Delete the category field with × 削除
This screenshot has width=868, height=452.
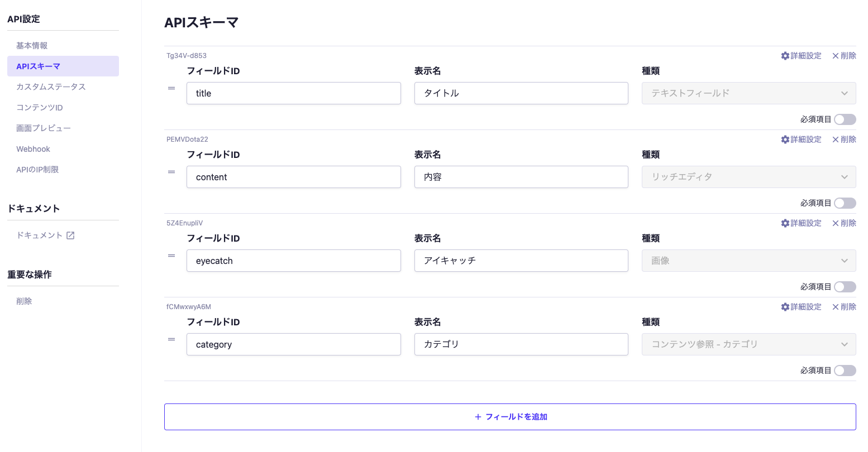tap(844, 307)
